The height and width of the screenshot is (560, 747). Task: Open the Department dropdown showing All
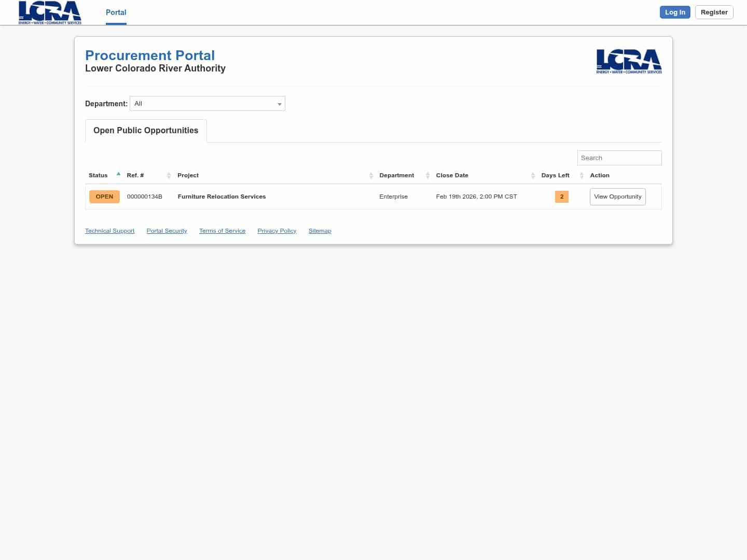(x=207, y=103)
